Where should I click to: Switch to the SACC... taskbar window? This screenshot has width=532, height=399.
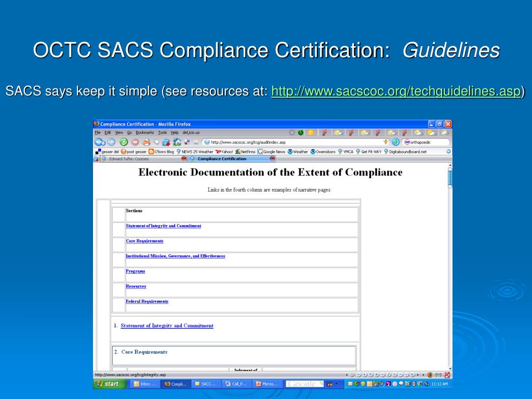[206, 384]
